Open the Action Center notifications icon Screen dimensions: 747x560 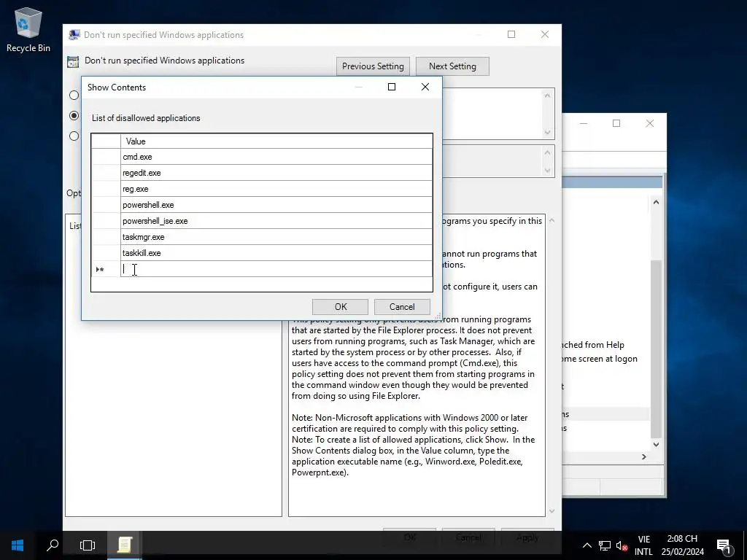(724, 545)
